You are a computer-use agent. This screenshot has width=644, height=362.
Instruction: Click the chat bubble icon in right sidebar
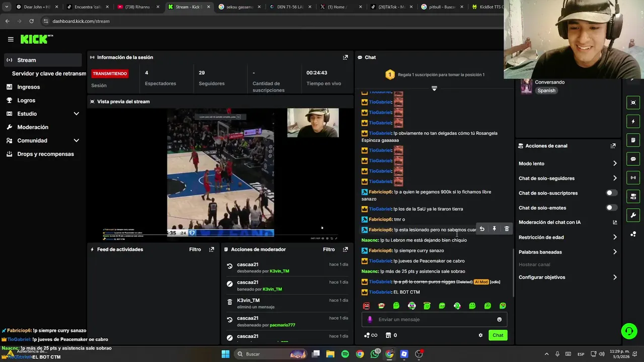pyautogui.click(x=633, y=159)
